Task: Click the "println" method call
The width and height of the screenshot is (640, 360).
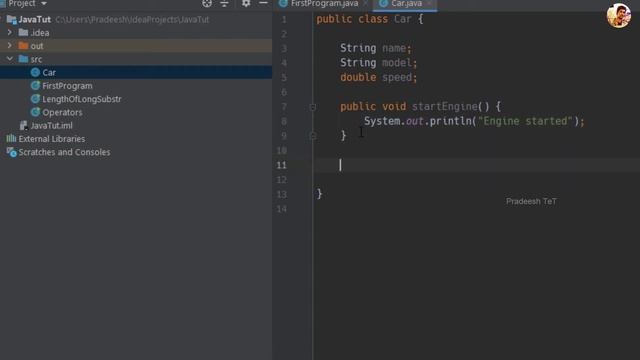Action: click(x=450, y=121)
